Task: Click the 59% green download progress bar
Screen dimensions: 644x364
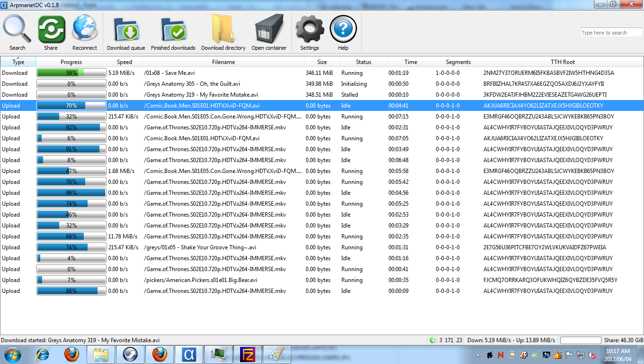Action: pyautogui.click(x=71, y=73)
